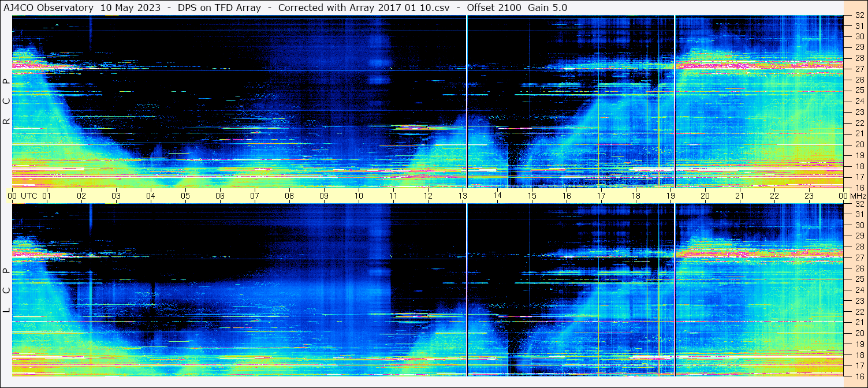
Task: Click the 32 MHz label on LCP scale
Action: [x=859, y=204]
